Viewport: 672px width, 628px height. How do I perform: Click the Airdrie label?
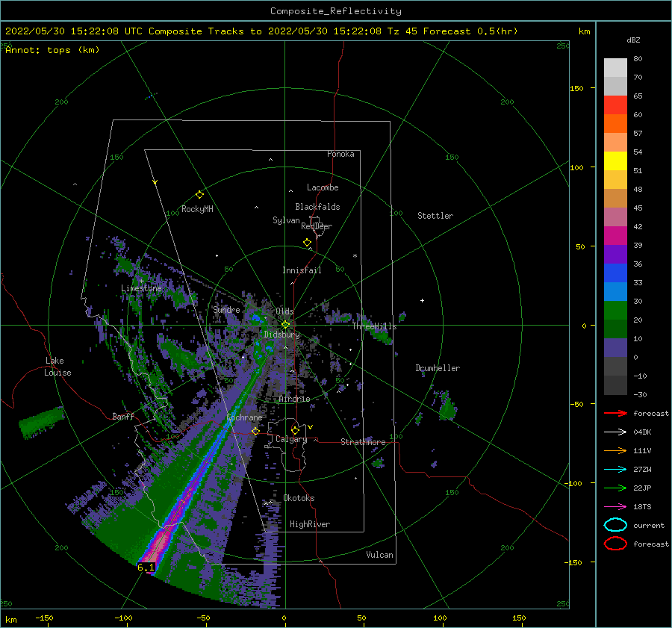point(294,399)
